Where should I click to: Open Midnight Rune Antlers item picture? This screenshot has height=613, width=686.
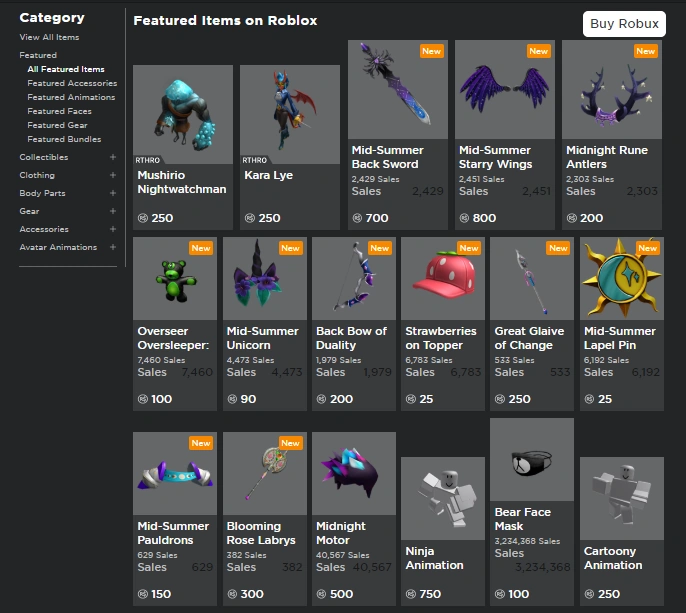point(612,90)
